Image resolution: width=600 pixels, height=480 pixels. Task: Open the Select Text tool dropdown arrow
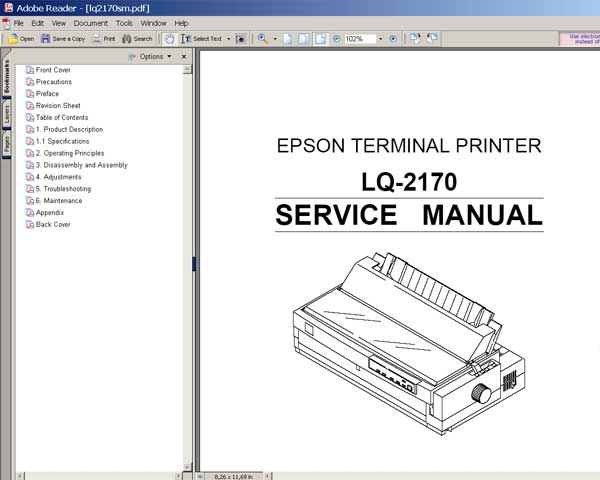click(x=228, y=39)
